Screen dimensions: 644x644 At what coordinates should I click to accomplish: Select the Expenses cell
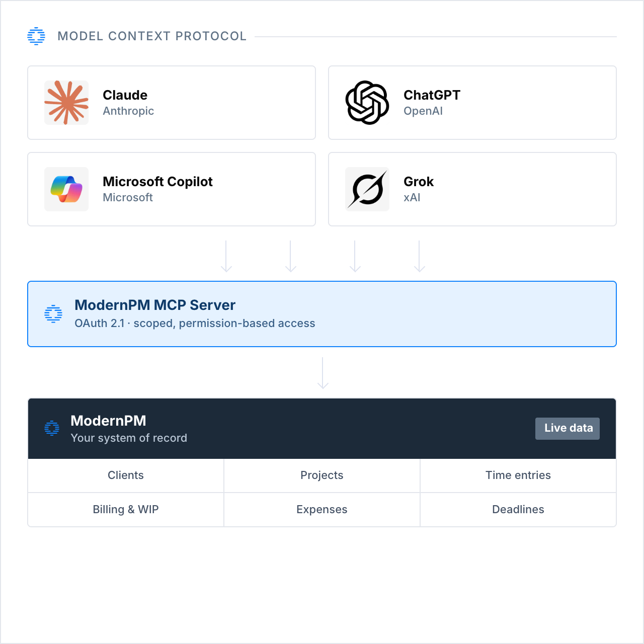click(x=322, y=510)
